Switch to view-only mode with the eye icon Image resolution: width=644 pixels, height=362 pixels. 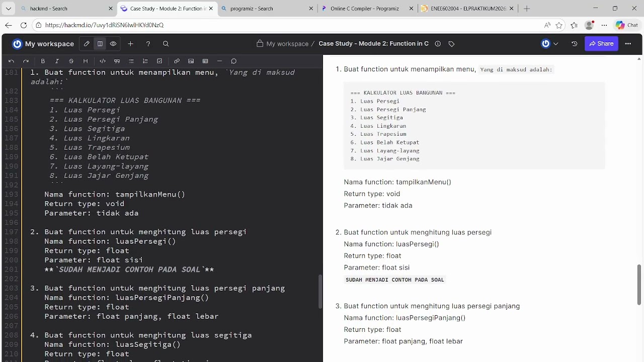point(113,44)
